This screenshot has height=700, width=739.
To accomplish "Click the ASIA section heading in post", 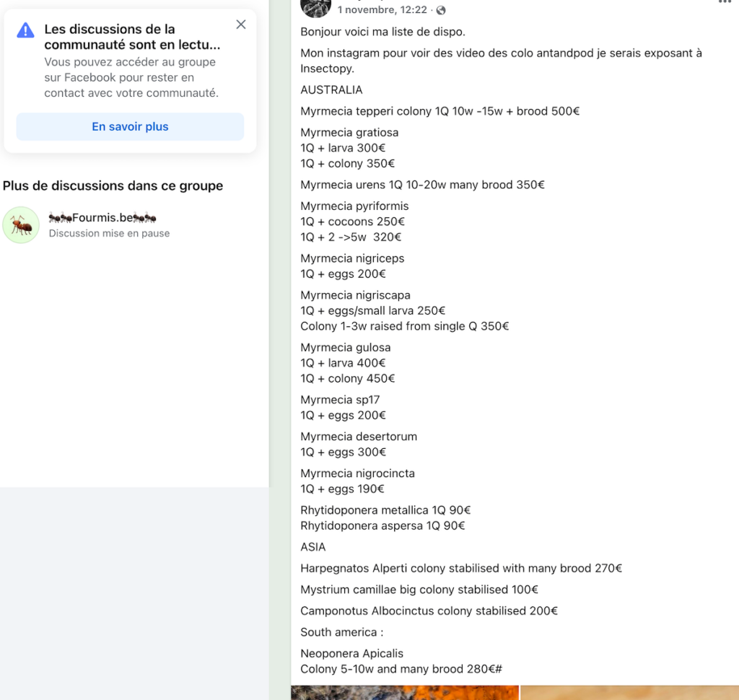I will tap(313, 547).
